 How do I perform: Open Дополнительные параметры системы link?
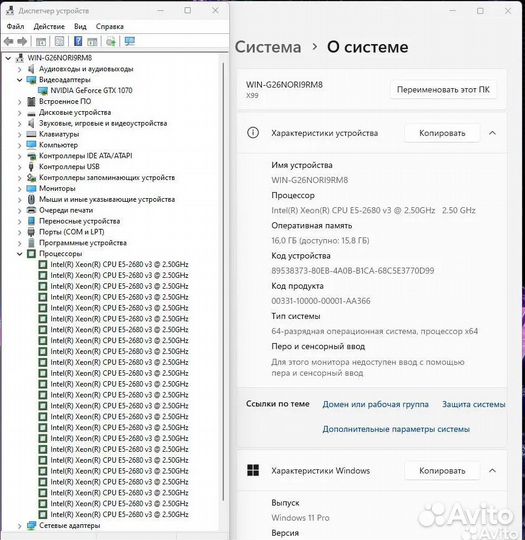[x=396, y=429]
